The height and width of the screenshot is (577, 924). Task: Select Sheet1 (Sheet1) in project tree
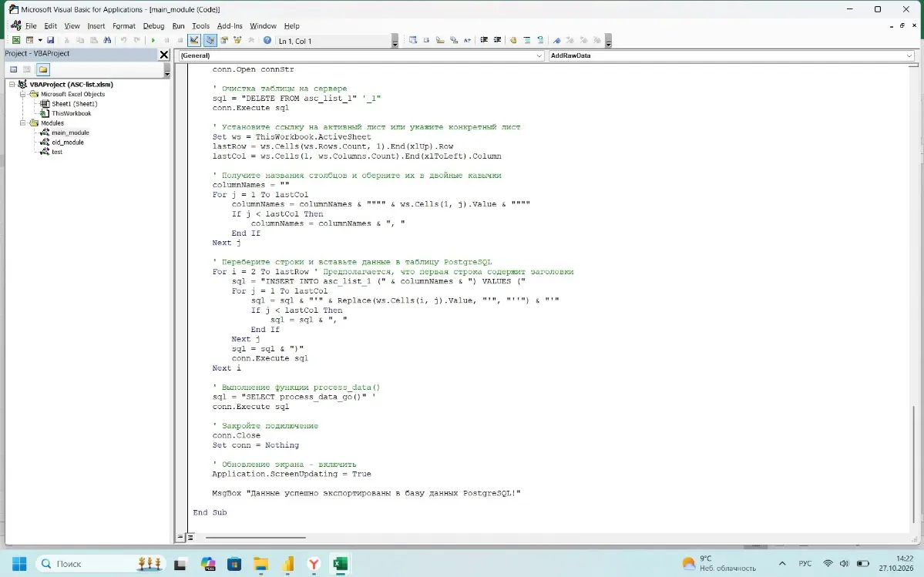(x=74, y=104)
